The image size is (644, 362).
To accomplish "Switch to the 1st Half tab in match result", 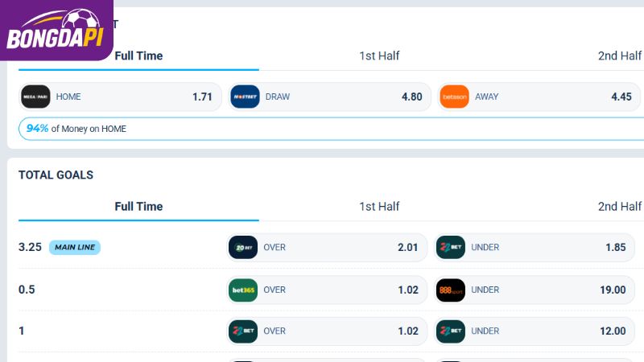I will (x=379, y=56).
